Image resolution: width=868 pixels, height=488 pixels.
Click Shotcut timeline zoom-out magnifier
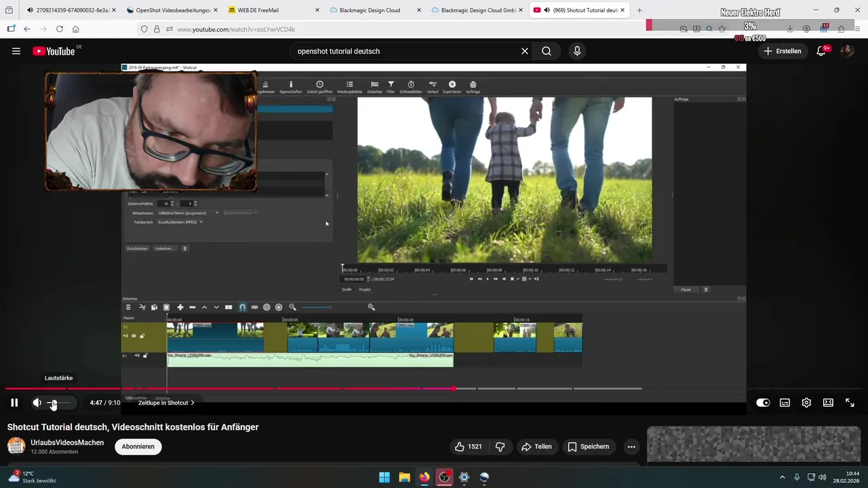pyautogui.click(x=292, y=307)
